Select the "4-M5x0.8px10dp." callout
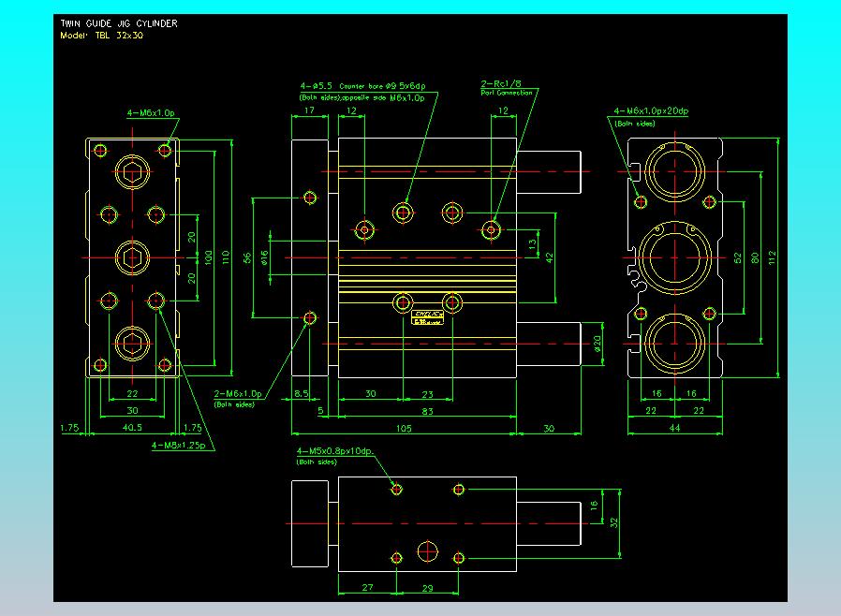The height and width of the screenshot is (616, 841). pos(335,451)
